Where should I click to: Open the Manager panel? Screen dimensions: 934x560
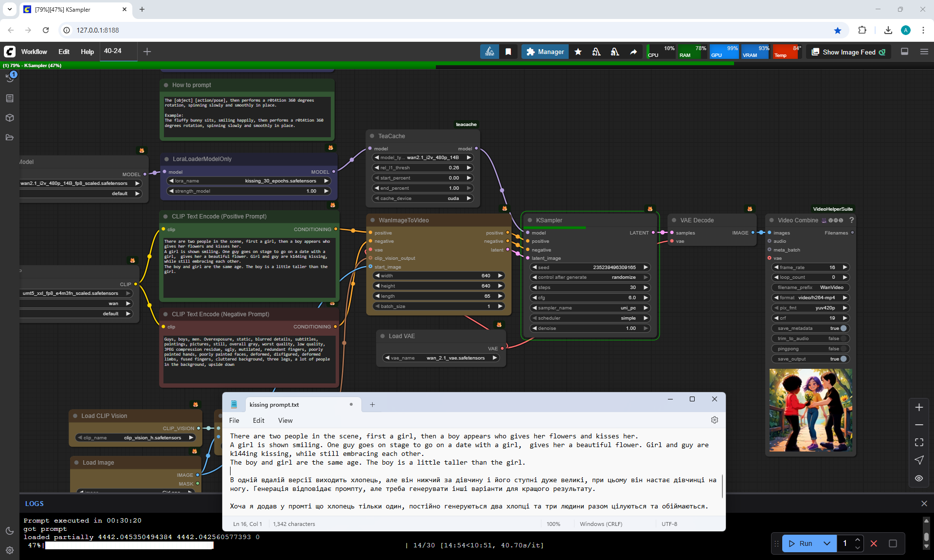[x=545, y=52]
